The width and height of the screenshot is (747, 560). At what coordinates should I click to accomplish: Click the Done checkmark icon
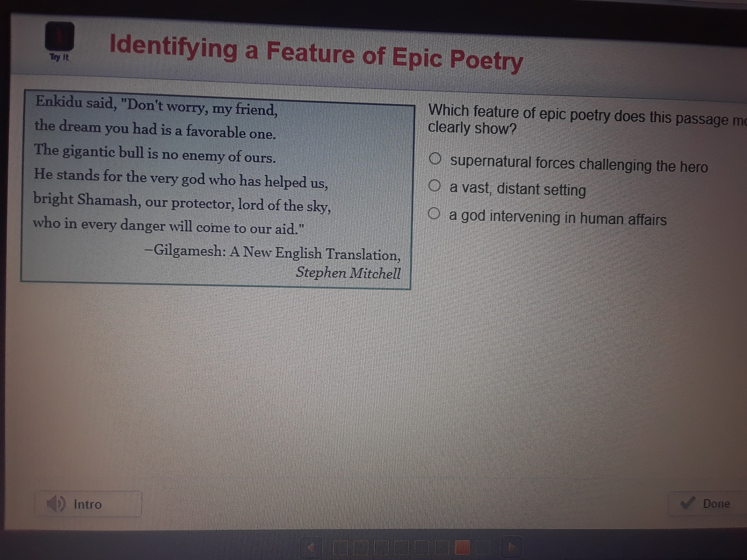[x=688, y=503]
